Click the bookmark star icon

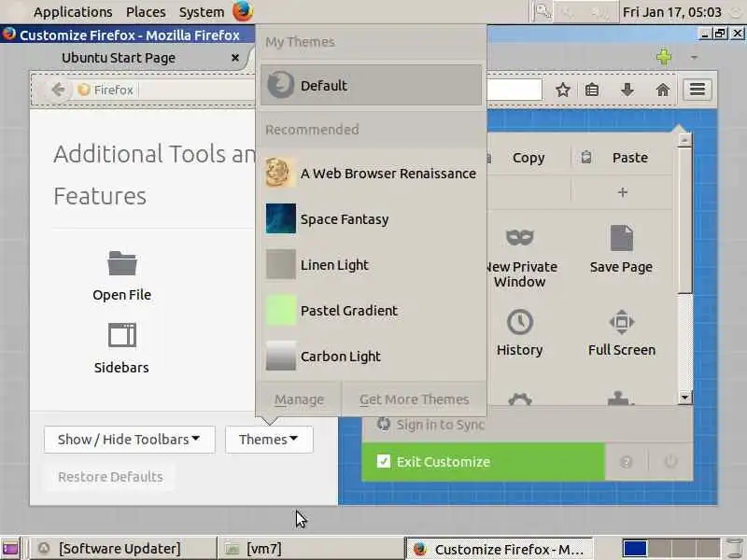(x=563, y=90)
